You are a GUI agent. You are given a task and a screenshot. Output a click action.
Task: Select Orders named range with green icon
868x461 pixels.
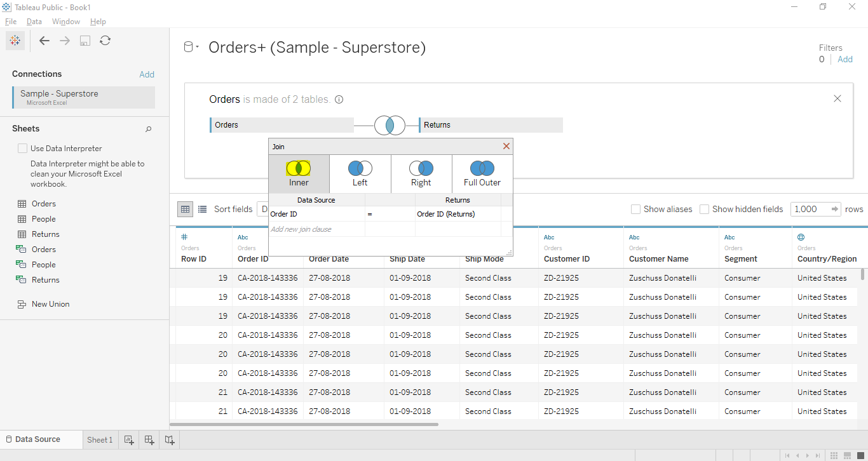[44, 250]
